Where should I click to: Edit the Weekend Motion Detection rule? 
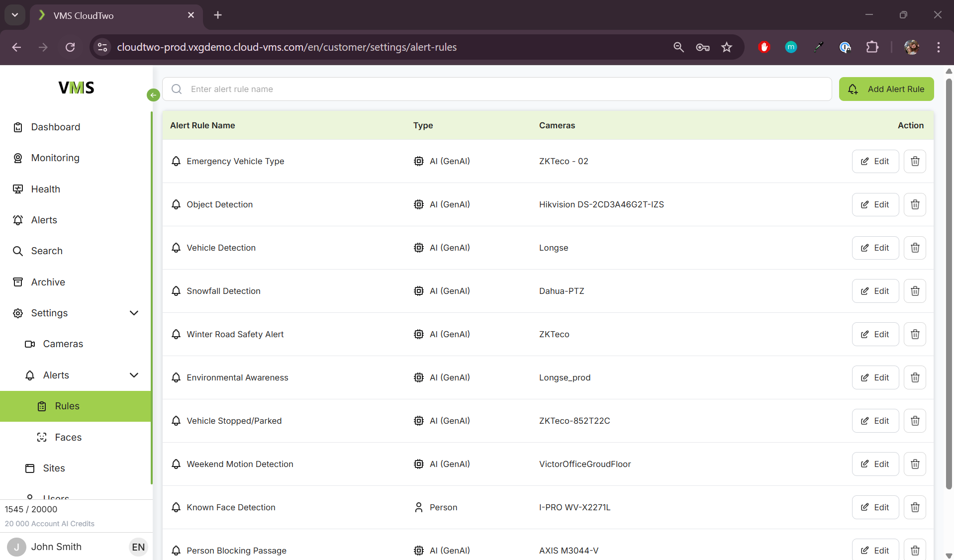(x=875, y=464)
